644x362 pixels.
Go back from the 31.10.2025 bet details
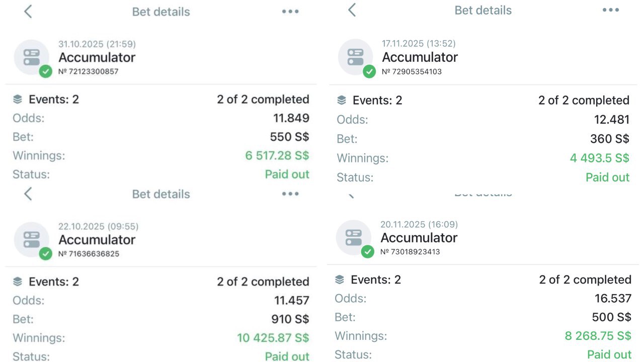[x=28, y=11]
